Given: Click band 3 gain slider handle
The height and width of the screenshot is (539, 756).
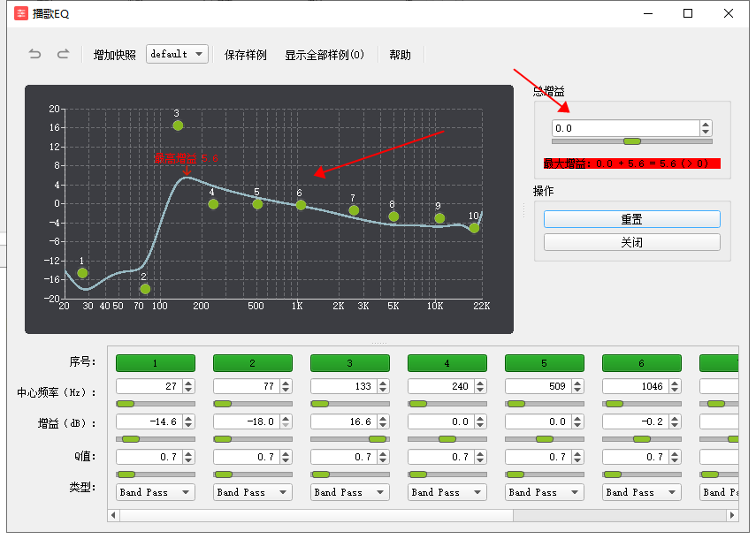Looking at the screenshot, I should pyautogui.click(x=378, y=439).
